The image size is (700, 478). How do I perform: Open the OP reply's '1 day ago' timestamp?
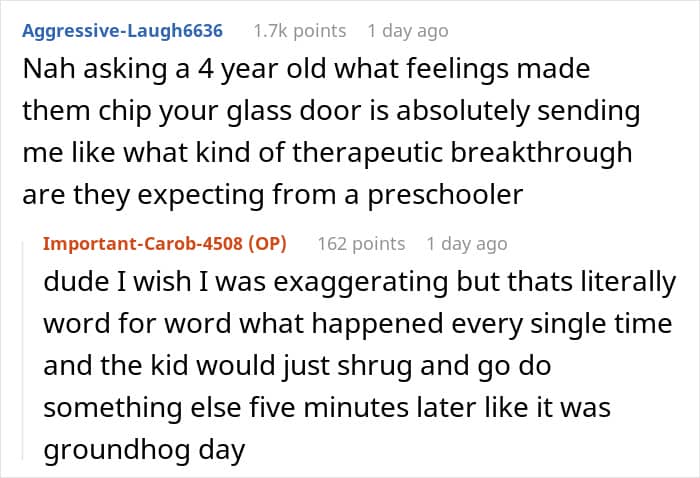466,243
